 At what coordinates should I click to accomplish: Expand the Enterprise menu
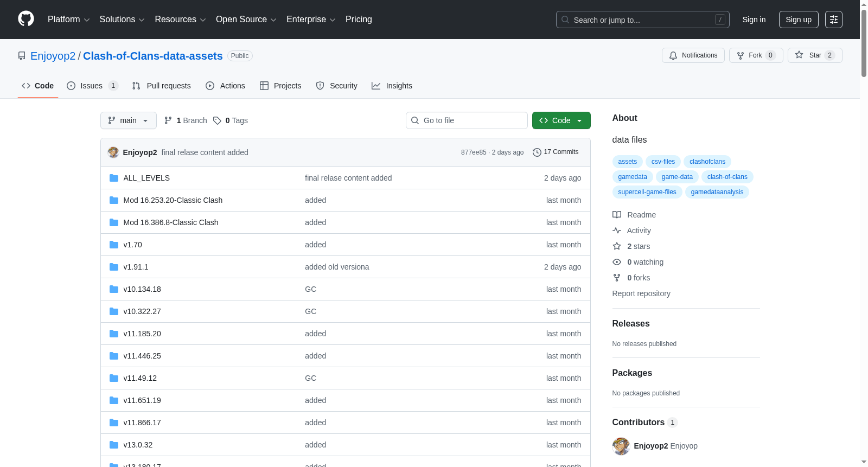click(311, 20)
